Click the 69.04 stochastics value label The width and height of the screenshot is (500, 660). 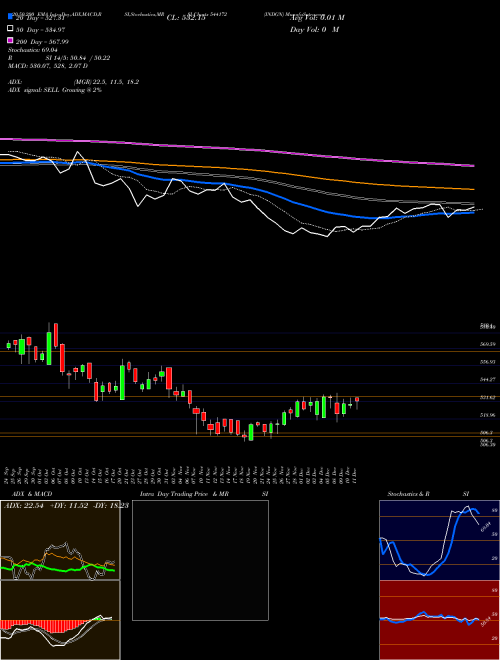click(485, 526)
